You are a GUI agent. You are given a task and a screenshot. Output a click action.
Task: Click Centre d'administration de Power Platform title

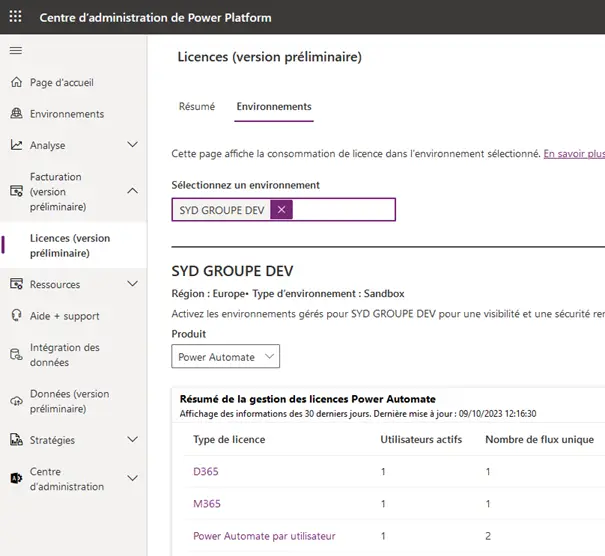(155, 17)
